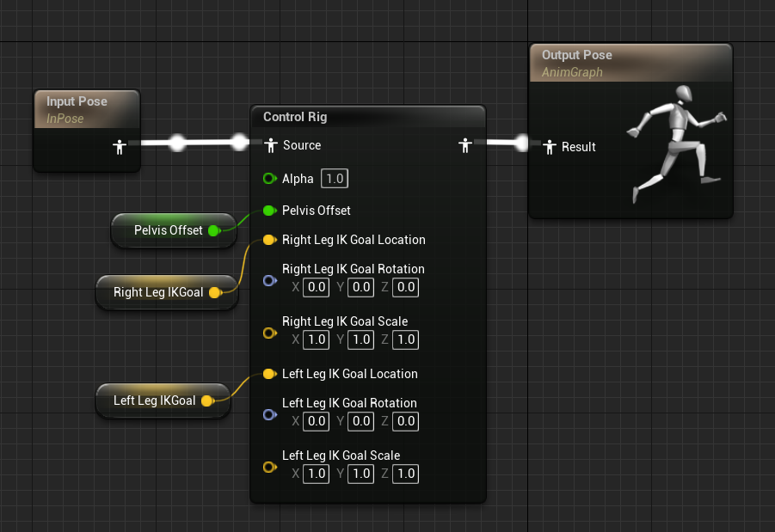The width and height of the screenshot is (775, 532).
Task: Select the Input Pose node header
Action: (x=87, y=109)
